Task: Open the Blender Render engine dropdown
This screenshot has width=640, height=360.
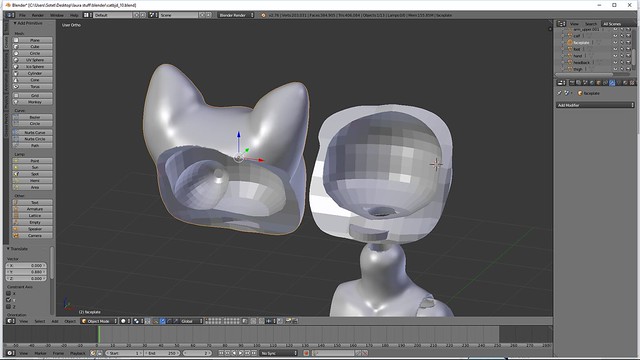Action: pyautogui.click(x=236, y=15)
